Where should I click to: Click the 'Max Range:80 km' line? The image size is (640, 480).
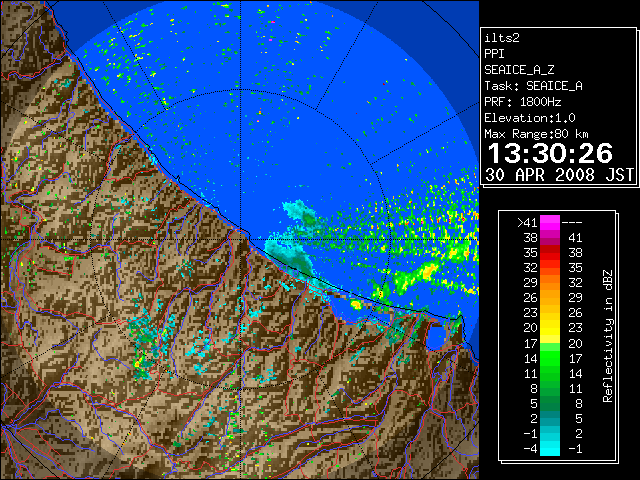[537, 134]
